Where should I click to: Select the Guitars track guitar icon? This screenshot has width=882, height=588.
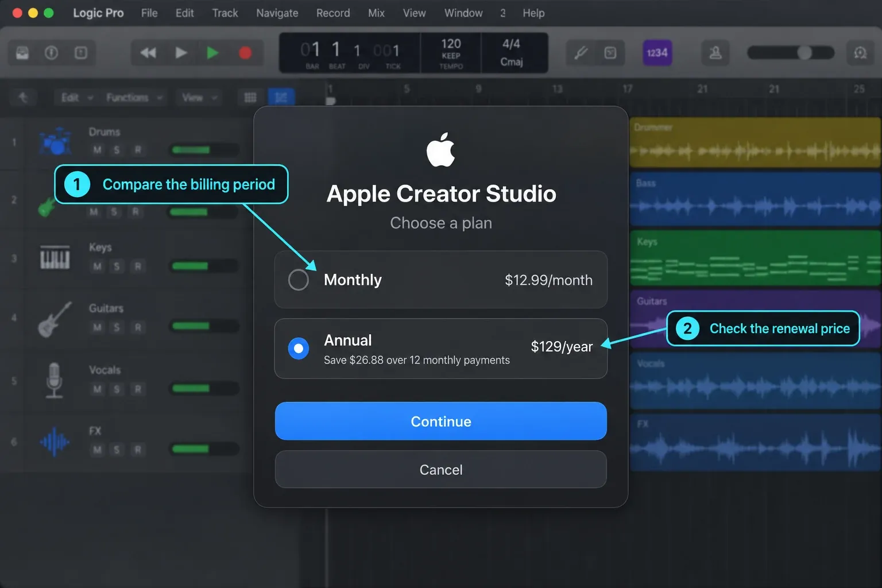tap(55, 319)
